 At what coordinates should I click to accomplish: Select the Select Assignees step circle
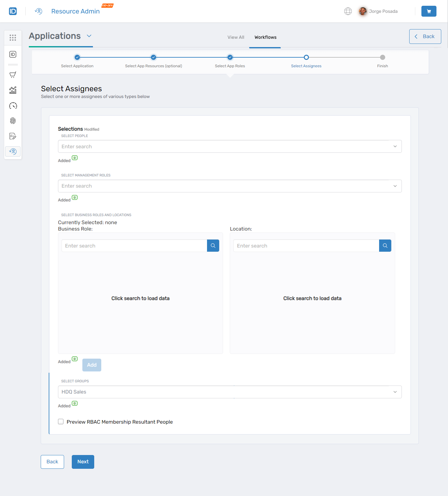(x=306, y=57)
